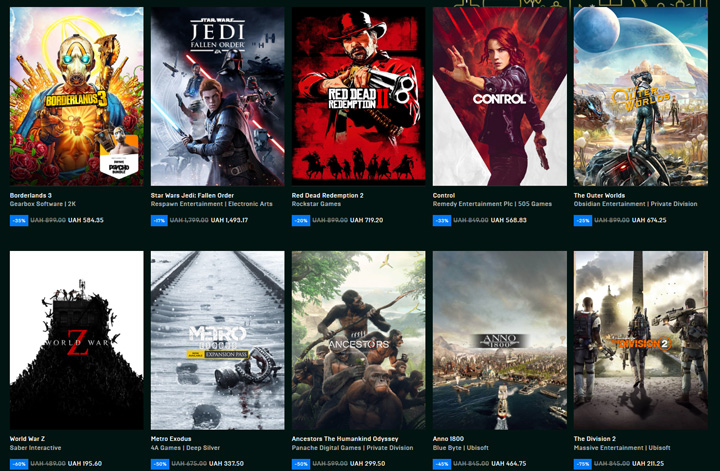The width and height of the screenshot is (720, 471).
Task: Click 'The Outer Worlds' title link
Action: [599, 195]
